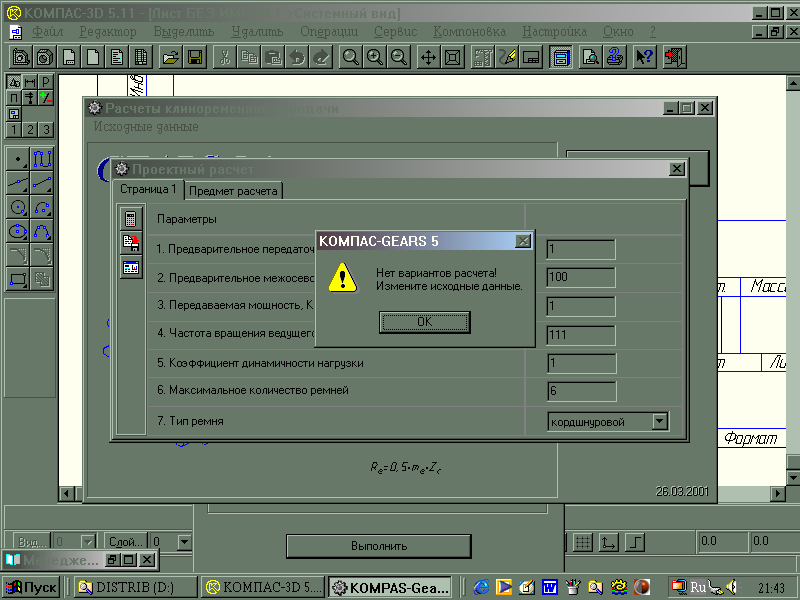Switch to KOMPAS-Gears taskbar button
The image size is (800, 600).
click(x=390, y=588)
